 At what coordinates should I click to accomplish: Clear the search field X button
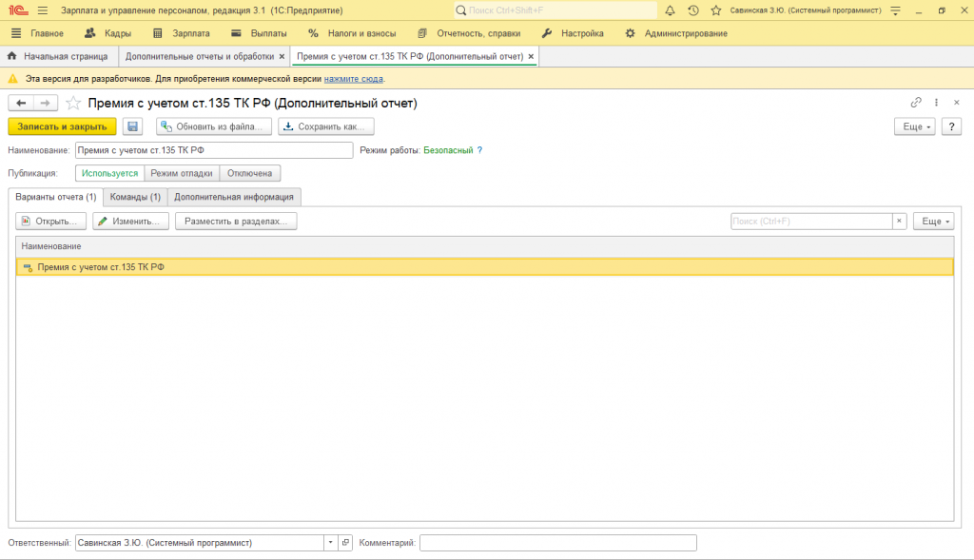[x=899, y=221]
